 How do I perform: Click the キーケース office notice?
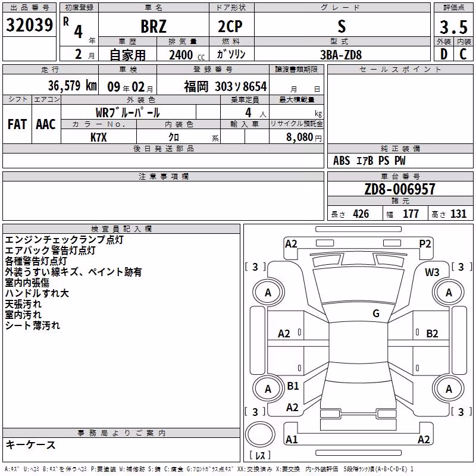point(31,444)
